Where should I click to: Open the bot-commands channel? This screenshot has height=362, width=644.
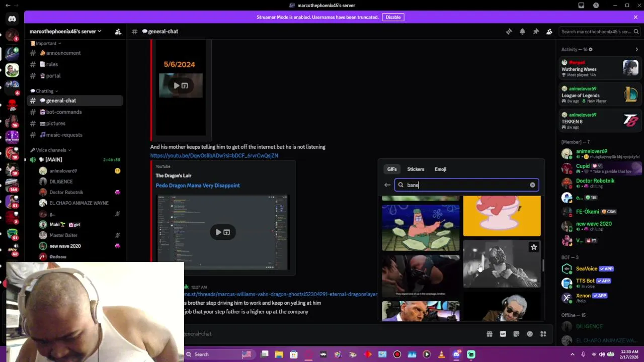coord(74,112)
